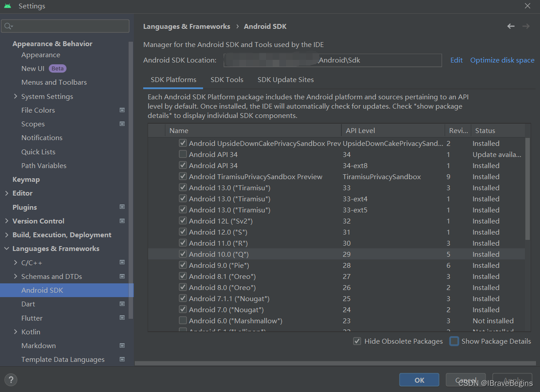Click the project-level icon beside Markdown
The image size is (540, 392).
tap(122, 345)
